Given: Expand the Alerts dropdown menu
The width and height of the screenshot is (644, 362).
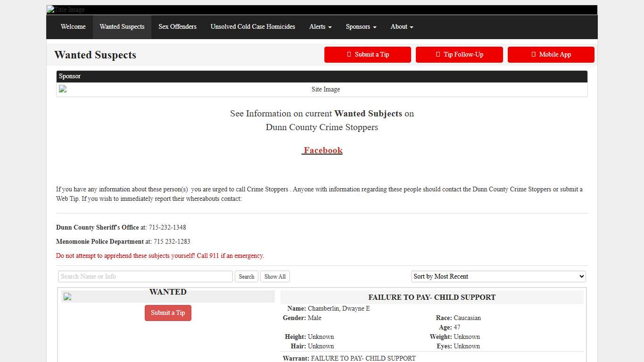Looking at the screenshot, I should pos(320,27).
